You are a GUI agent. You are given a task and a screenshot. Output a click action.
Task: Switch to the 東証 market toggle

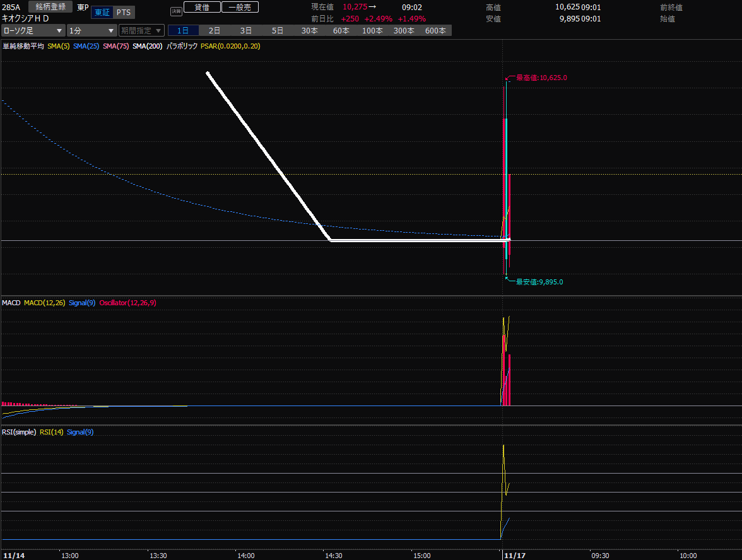pyautogui.click(x=101, y=13)
